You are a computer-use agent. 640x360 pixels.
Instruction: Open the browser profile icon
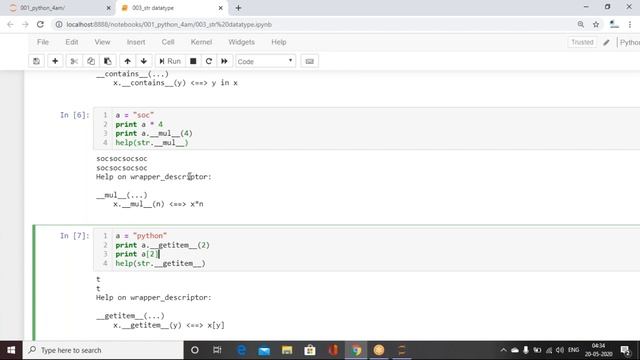pyautogui.click(x=614, y=24)
